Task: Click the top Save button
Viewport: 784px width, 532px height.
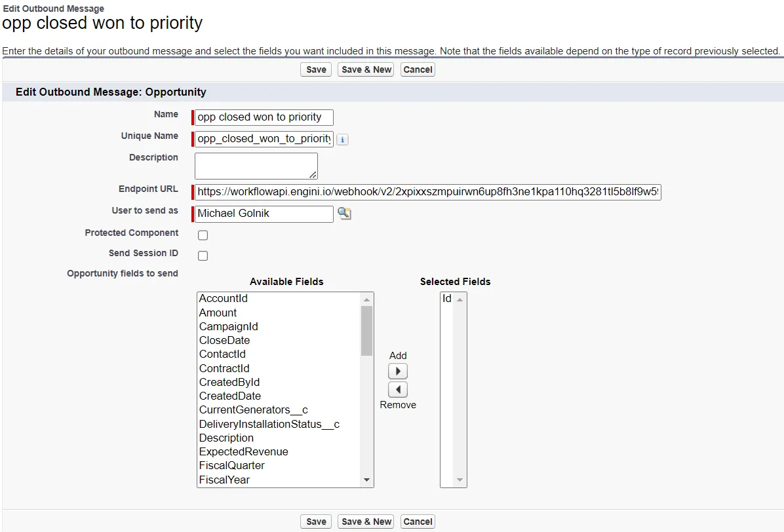Action: (x=316, y=69)
